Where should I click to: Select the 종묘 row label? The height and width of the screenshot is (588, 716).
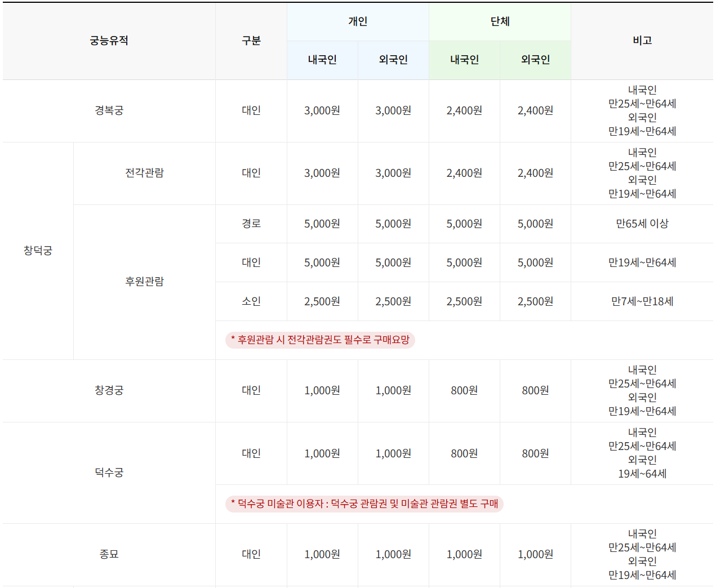tap(109, 554)
